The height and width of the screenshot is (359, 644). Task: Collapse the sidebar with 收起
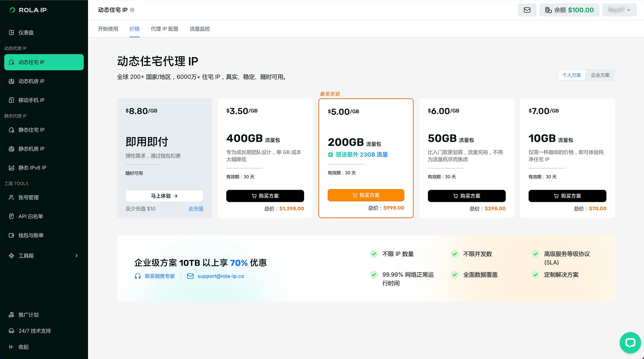[x=23, y=347]
